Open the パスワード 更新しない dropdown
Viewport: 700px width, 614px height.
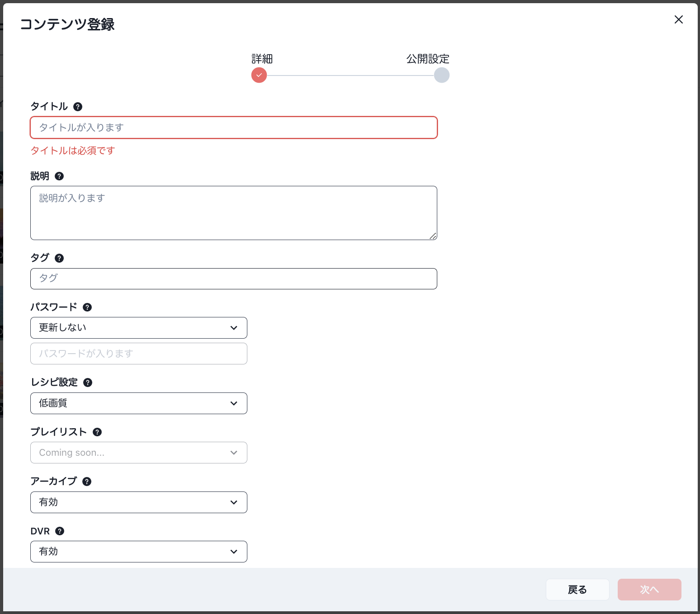138,328
